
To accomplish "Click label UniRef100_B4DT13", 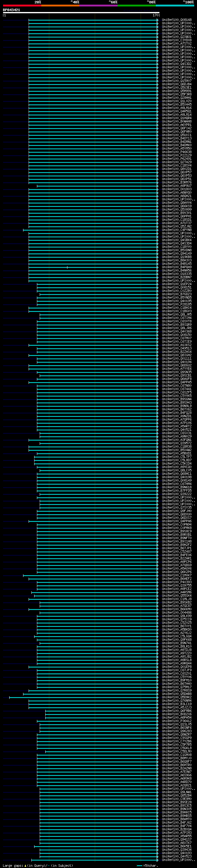I will tap(177, 139).
